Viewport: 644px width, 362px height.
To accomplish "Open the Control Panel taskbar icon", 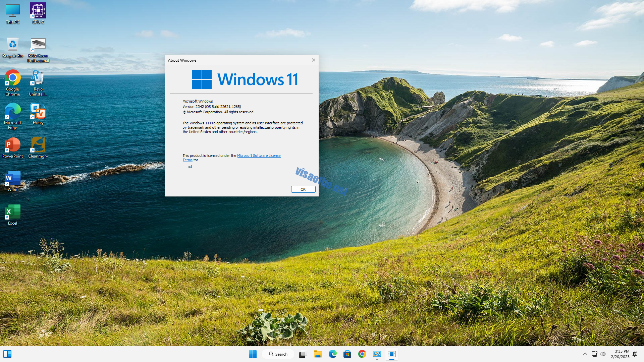I will pyautogui.click(x=377, y=354).
